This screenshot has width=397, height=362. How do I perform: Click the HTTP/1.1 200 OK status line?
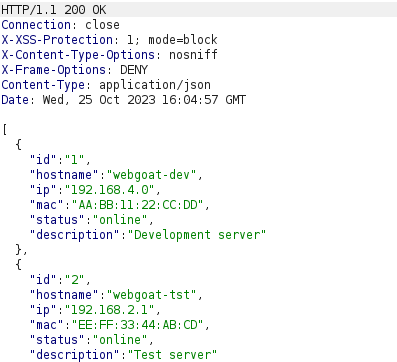point(54,10)
